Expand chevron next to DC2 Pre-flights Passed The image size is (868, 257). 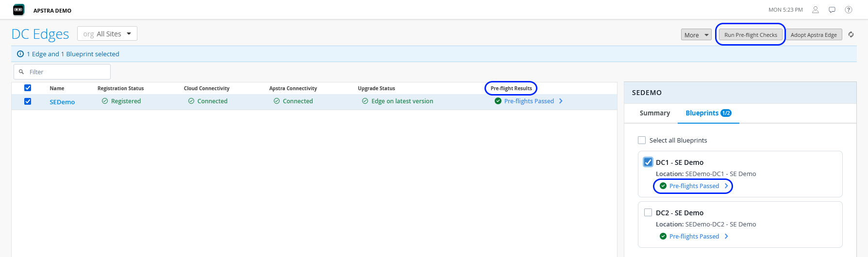point(726,236)
